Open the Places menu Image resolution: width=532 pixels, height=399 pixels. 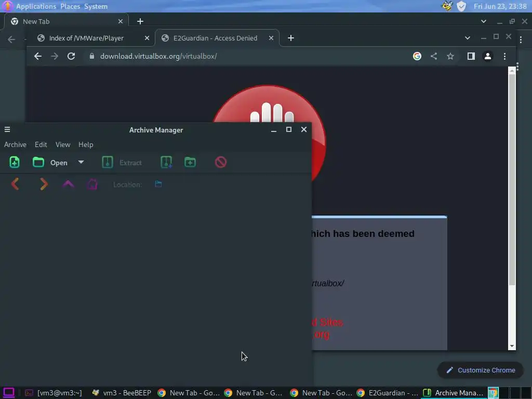coord(70,6)
